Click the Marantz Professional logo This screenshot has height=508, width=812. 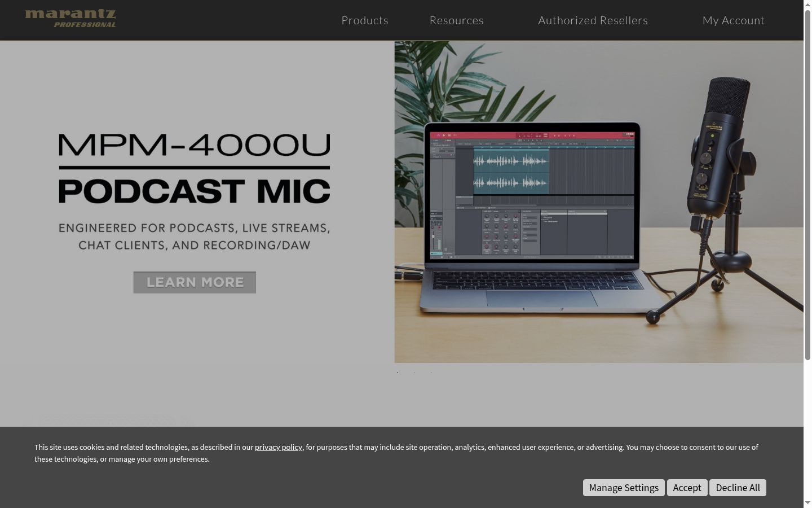pos(70,19)
